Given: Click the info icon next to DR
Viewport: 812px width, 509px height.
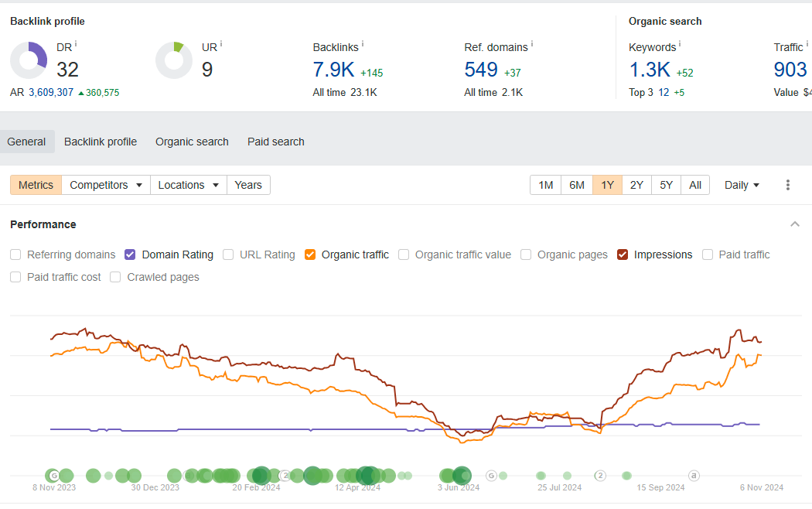Looking at the screenshot, I should click(76, 45).
